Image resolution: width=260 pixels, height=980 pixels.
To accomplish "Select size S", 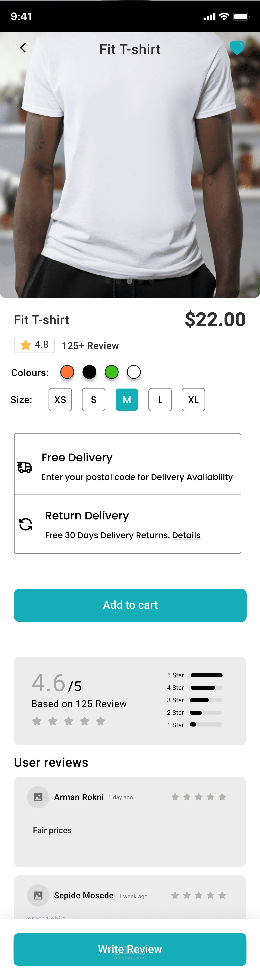I will 94,399.
